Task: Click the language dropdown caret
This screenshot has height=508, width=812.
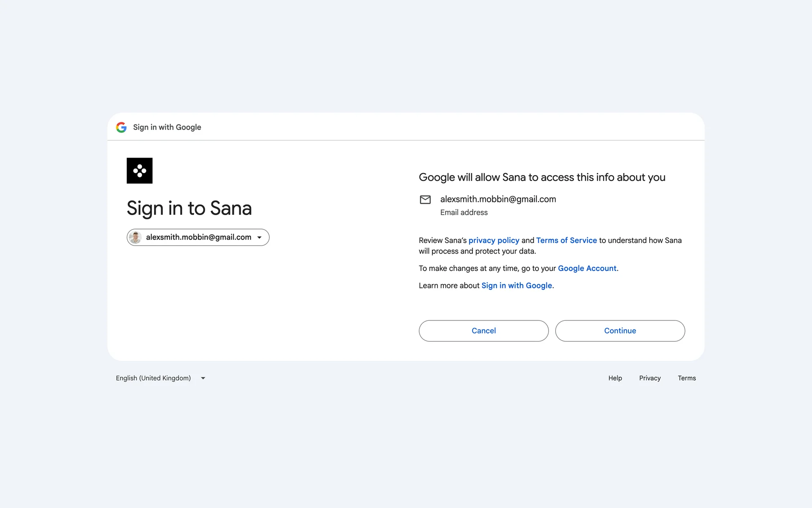Action: pos(203,378)
